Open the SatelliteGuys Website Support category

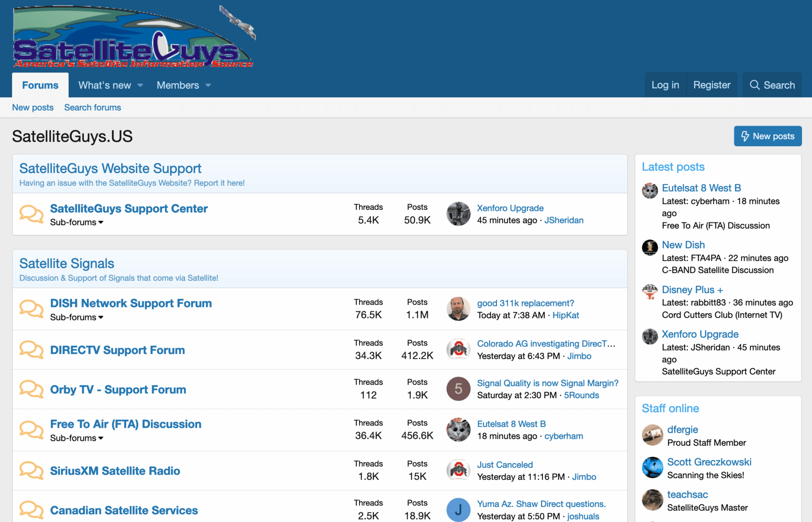coord(110,168)
